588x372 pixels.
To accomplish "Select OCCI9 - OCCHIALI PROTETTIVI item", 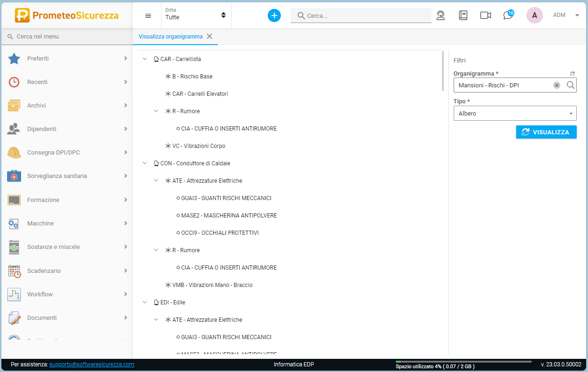I will (x=217, y=233).
